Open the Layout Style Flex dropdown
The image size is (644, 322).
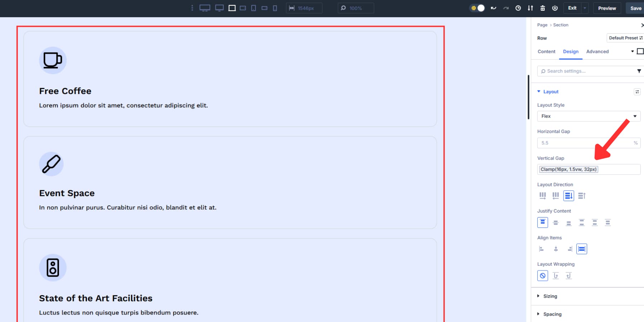[x=589, y=116]
